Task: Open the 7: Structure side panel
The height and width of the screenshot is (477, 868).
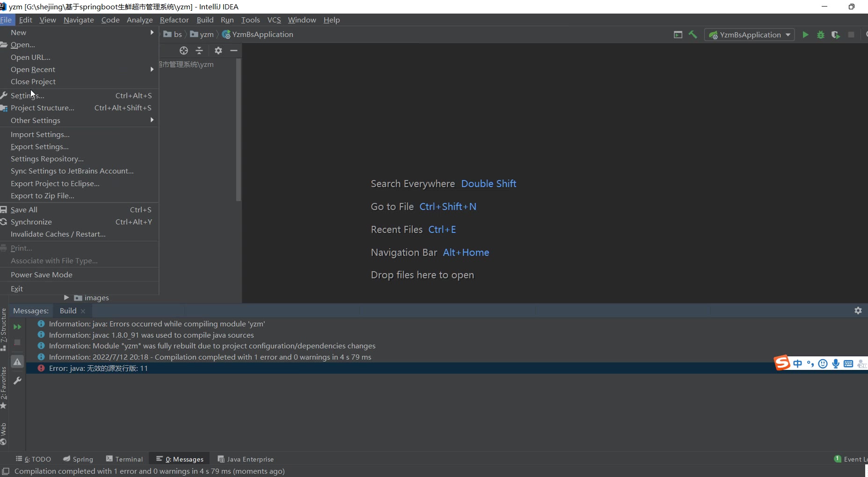Action: 4,329
